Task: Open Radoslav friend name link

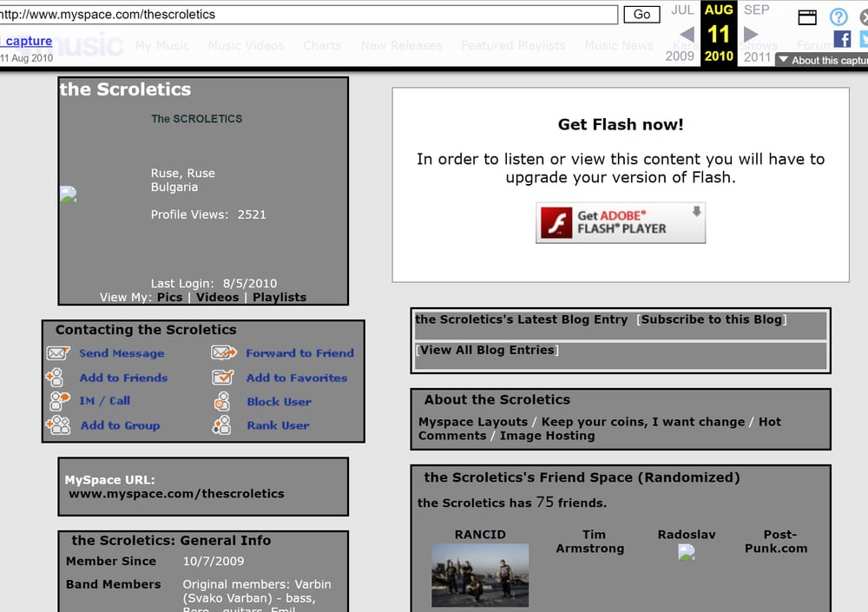Action: [687, 535]
